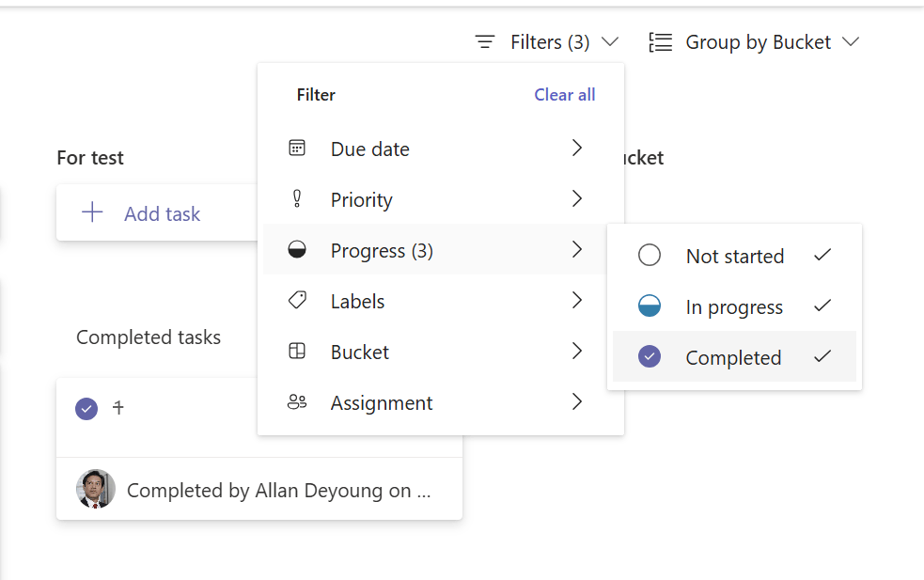The height and width of the screenshot is (580, 924).
Task: Collapse the Filters dropdown chevron
Action: pyautogui.click(x=610, y=42)
